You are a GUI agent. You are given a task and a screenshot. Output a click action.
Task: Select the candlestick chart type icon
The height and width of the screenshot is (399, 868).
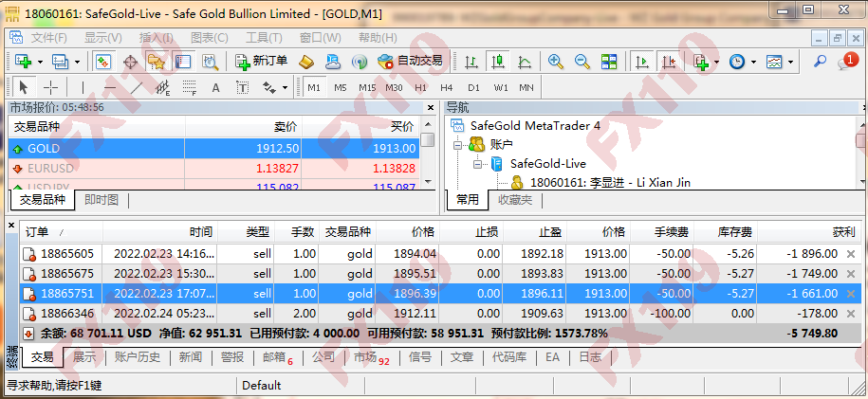click(x=498, y=62)
